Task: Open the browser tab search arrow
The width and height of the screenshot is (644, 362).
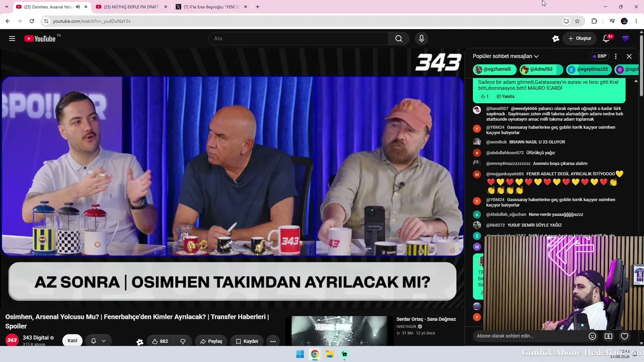Action: [x=7, y=7]
